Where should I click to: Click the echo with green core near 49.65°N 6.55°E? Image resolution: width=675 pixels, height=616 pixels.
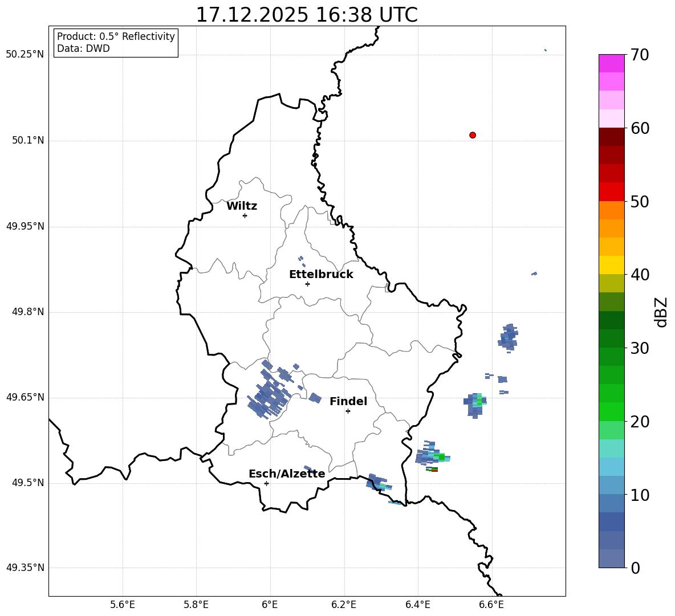(475, 405)
